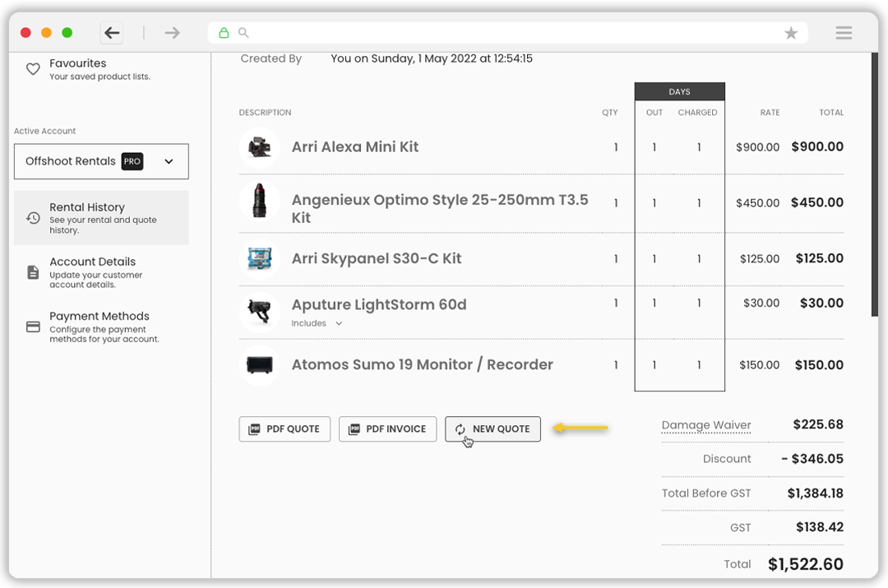Click the Arri Alexa Mini Kit title
This screenshot has width=888, height=588.
click(x=355, y=147)
